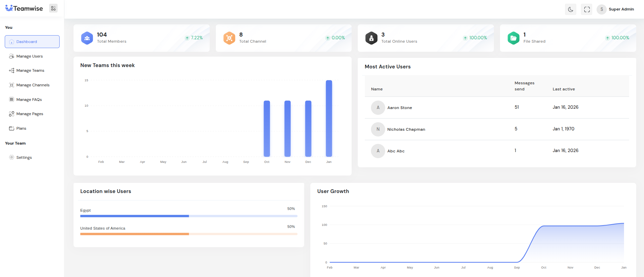This screenshot has height=277, width=644.
Task: Open Dashboard in the sidebar
Action: pos(32,42)
